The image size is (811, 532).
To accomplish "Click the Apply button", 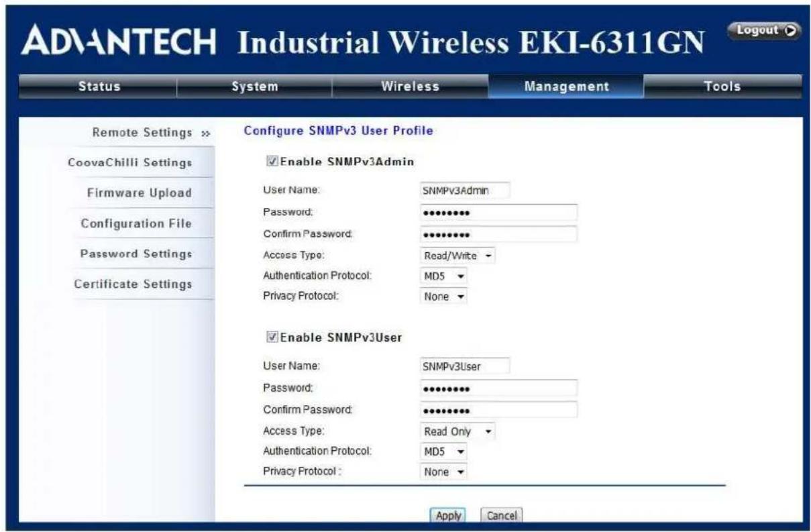I will pos(448,515).
